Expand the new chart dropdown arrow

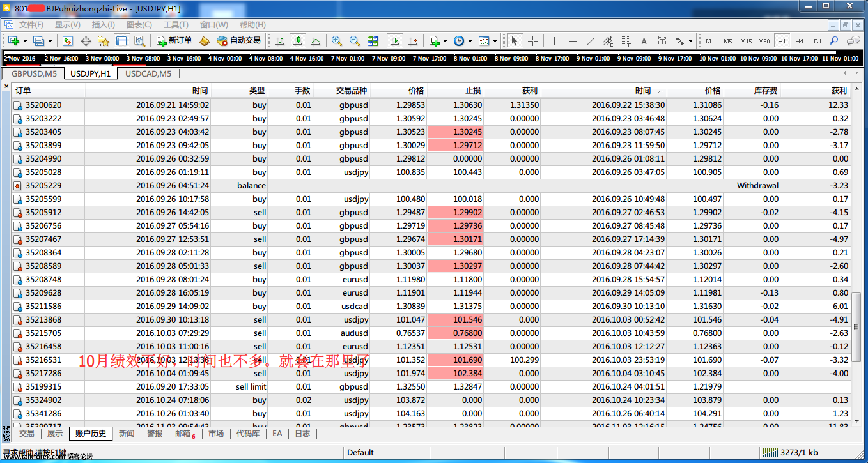(x=24, y=41)
